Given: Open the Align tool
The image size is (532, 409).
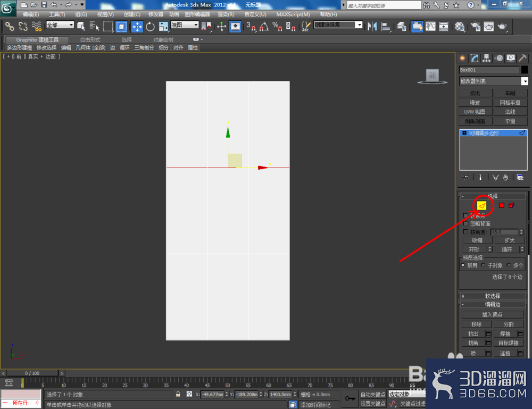Looking at the screenshot, I should (x=385, y=27).
